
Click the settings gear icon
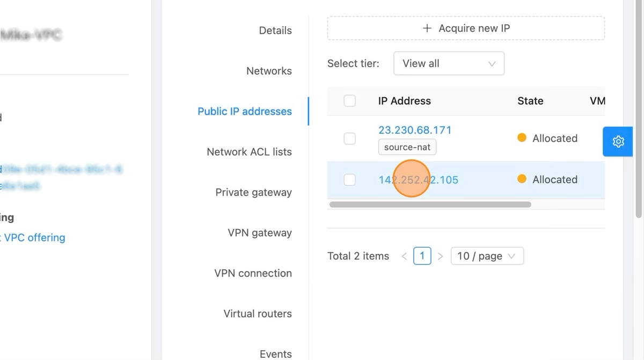click(x=618, y=141)
